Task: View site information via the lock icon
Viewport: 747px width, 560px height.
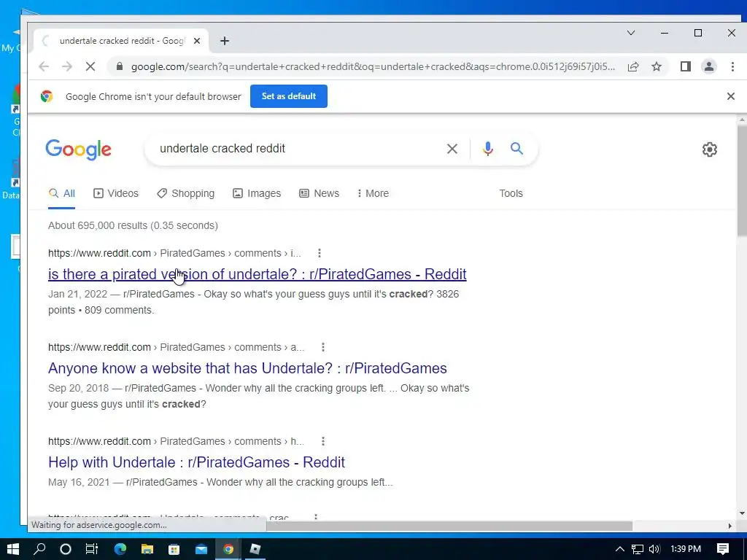Action: (120, 66)
